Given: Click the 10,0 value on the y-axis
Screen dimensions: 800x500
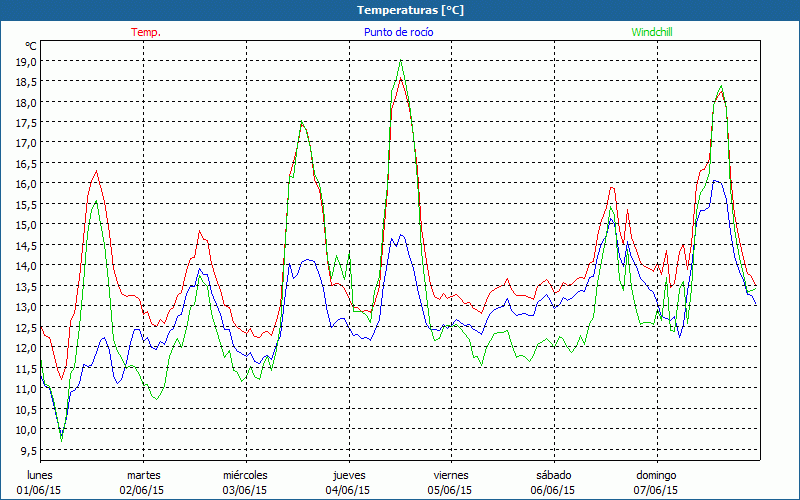Looking at the screenshot, I should coord(26,430).
